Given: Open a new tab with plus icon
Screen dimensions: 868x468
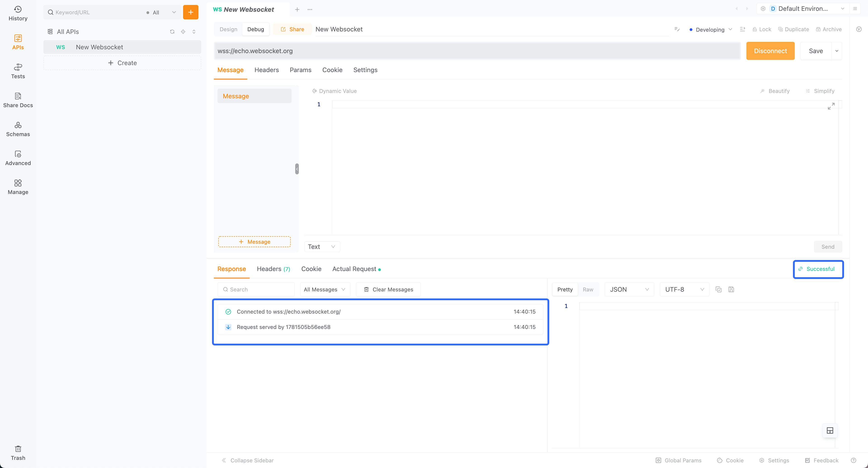Looking at the screenshot, I should (297, 9).
